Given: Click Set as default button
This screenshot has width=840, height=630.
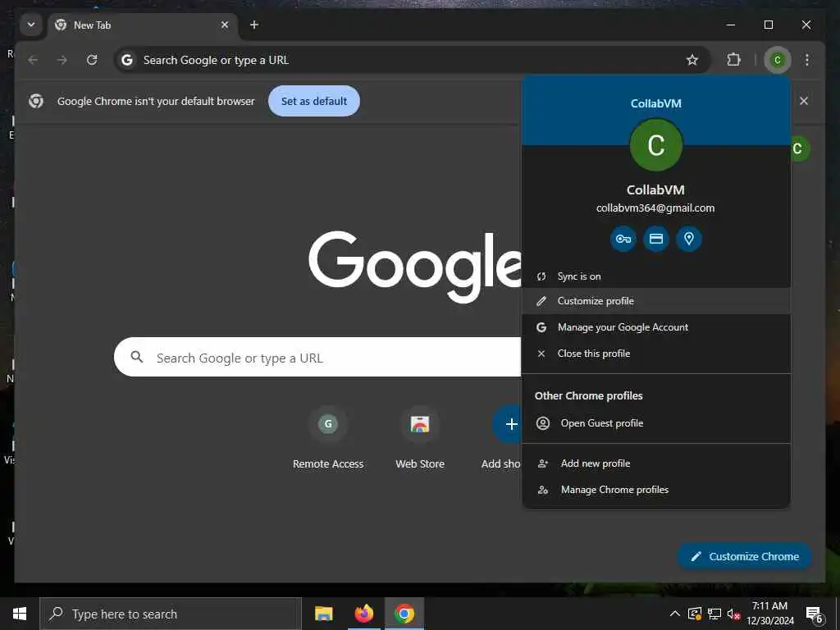Looking at the screenshot, I should [x=314, y=101].
